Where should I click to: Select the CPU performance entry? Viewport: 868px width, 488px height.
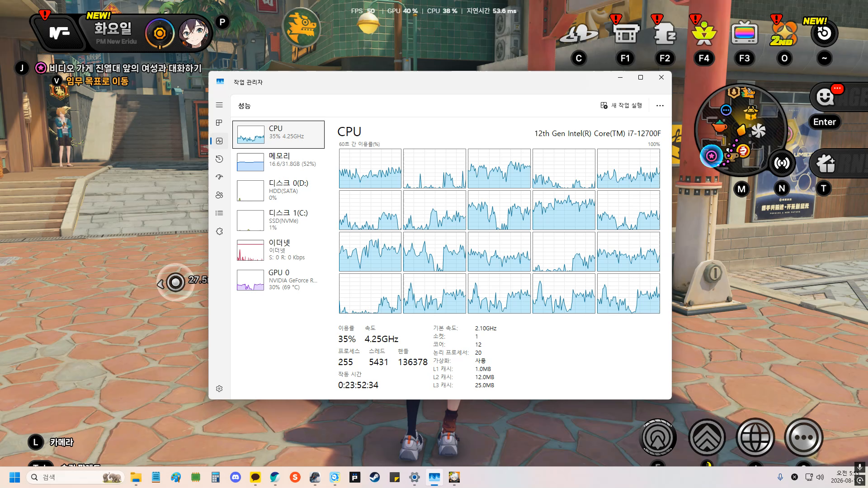tap(278, 135)
